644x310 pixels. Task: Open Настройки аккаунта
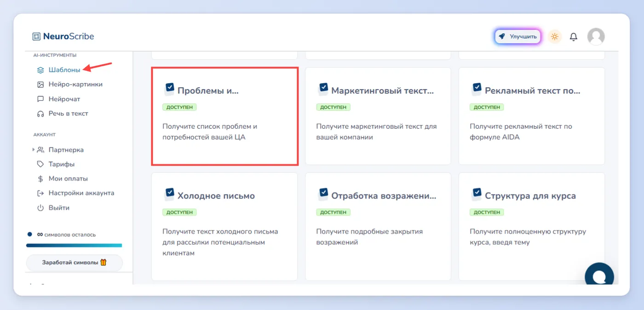click(81, 193)
